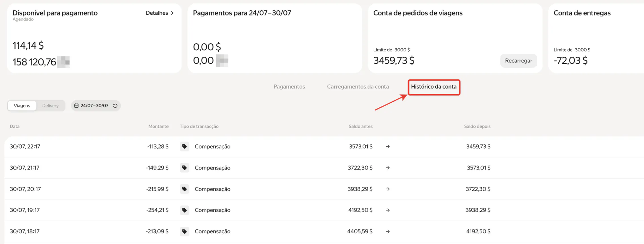Image resolution: width=644 pixels, height=244 pixels.
Task: Click the 4405,59 $ balance-before value
Action: [360, 231]
